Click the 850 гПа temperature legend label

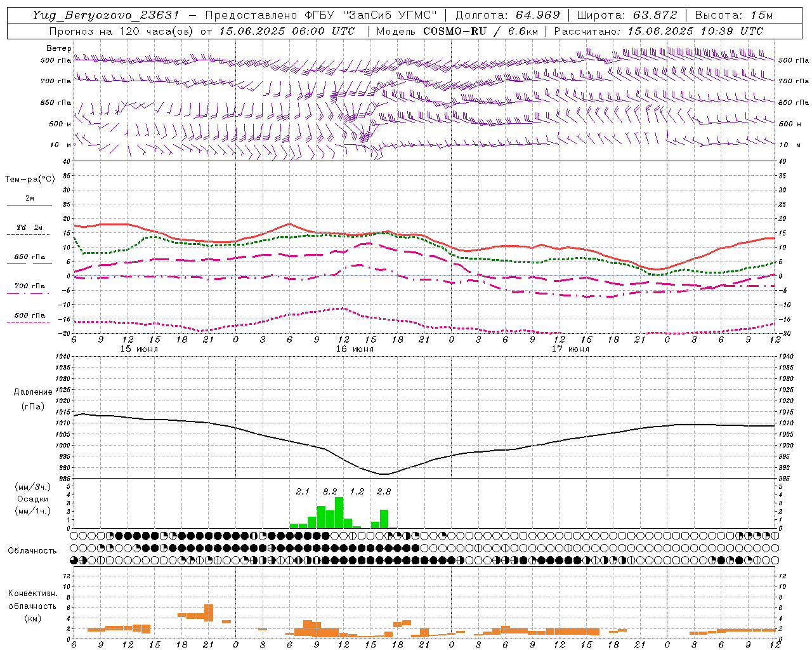(x=30, y=257)
